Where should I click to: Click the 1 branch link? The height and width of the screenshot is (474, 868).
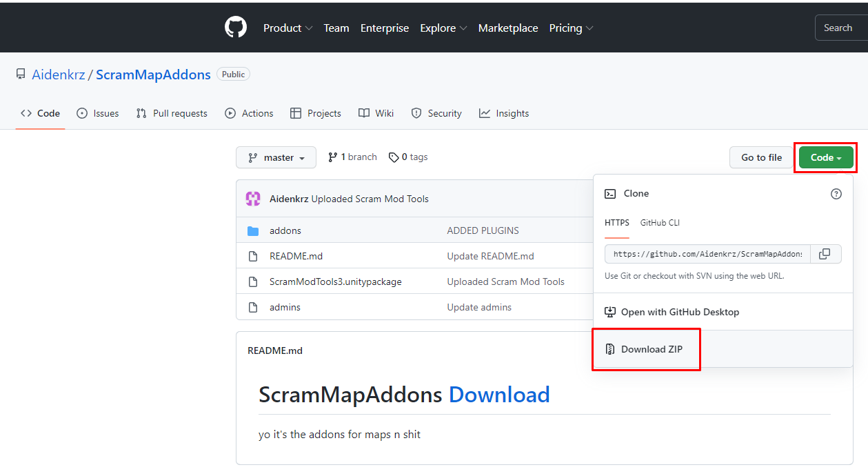(352, 157)
